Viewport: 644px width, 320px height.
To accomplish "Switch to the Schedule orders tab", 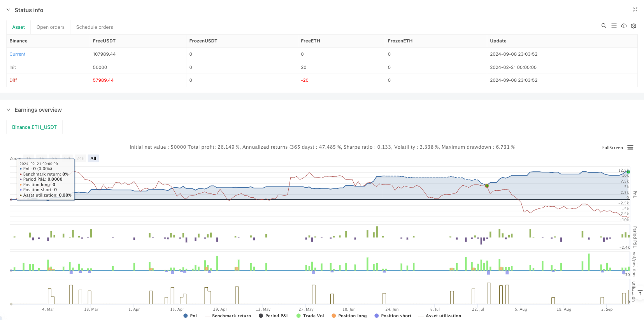I will (x=95, y=27).
